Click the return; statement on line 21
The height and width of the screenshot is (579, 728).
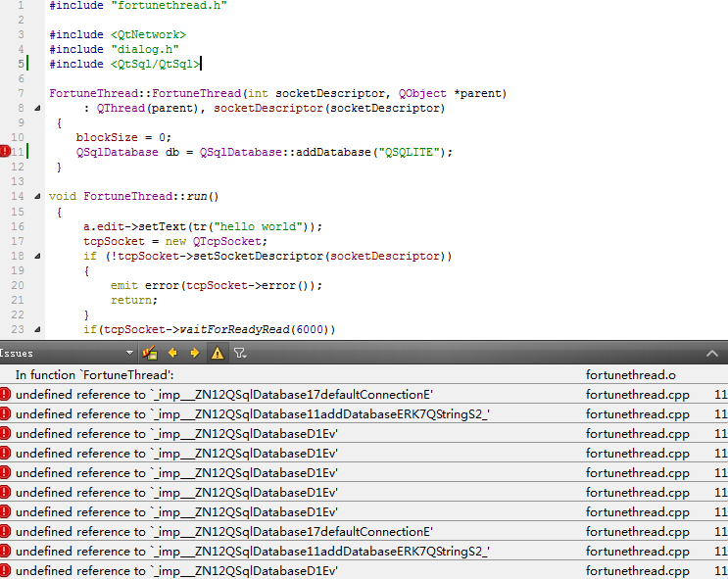(134, 301)
